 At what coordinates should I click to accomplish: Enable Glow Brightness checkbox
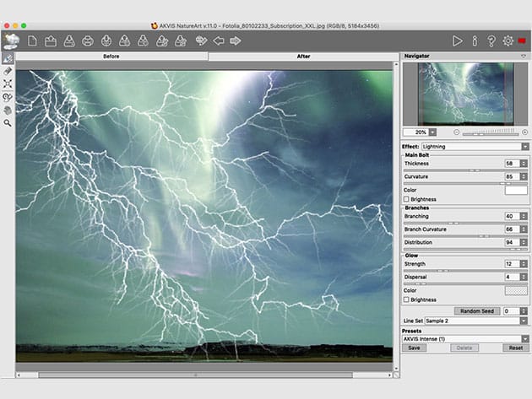pyautogui.click(x=407, y=299)
